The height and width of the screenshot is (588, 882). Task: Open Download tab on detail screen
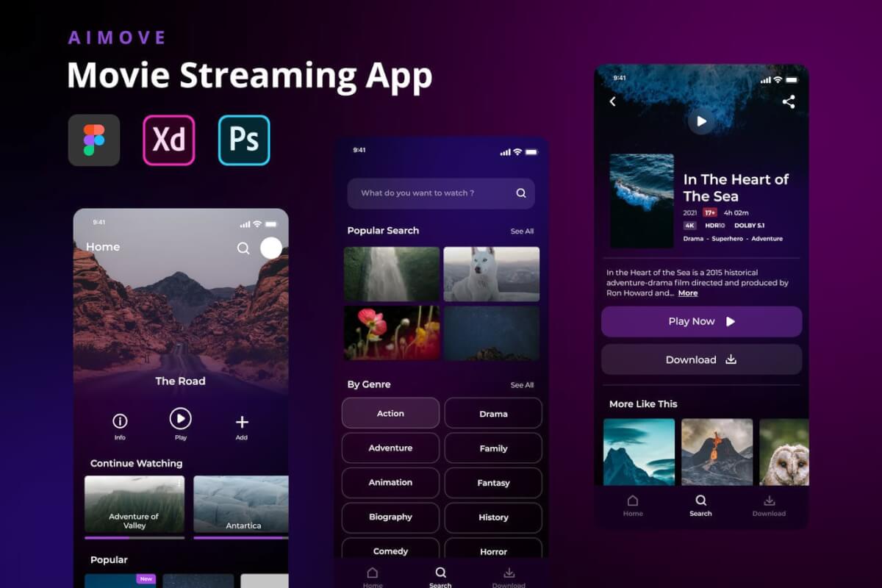[x=769, y=506]
